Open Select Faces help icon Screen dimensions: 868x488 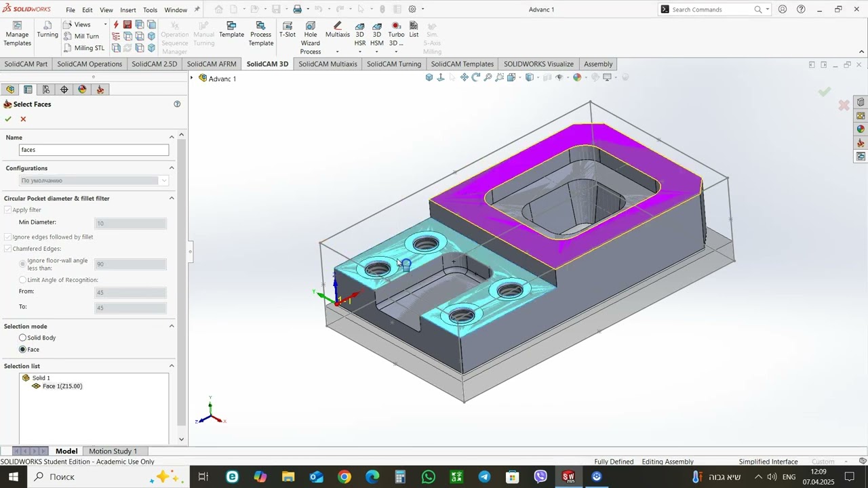[177, 104]
